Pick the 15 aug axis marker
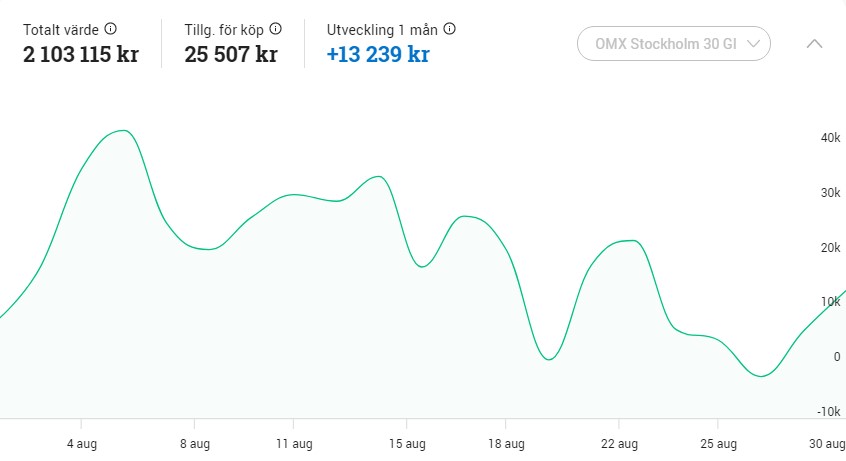Screen dimensions: 846x461 (408, 444)
